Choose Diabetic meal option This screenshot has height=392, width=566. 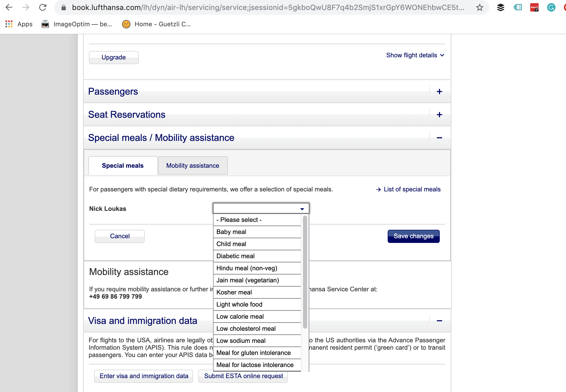[257, 256]
